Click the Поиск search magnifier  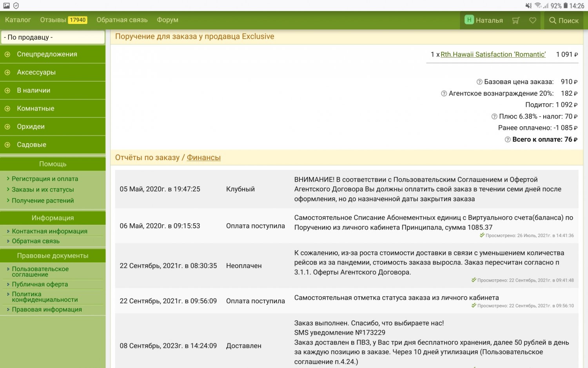click(553, 20)
